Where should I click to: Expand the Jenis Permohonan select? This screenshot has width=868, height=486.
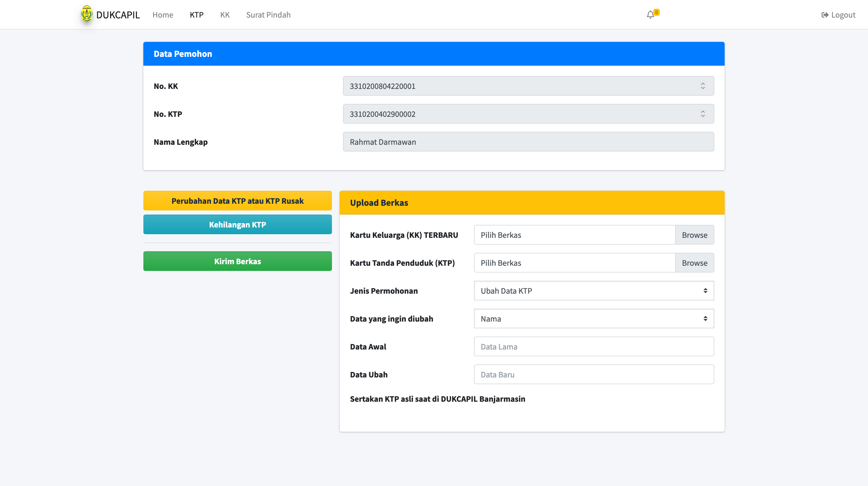click(593, 291)
